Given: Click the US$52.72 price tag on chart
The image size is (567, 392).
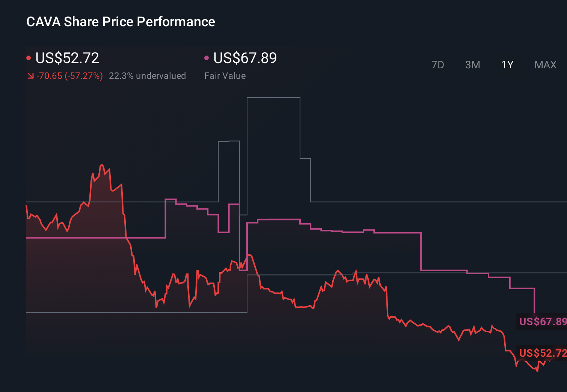Looking at the screenshot, I should pyautogui.click(x=542, y=353).
